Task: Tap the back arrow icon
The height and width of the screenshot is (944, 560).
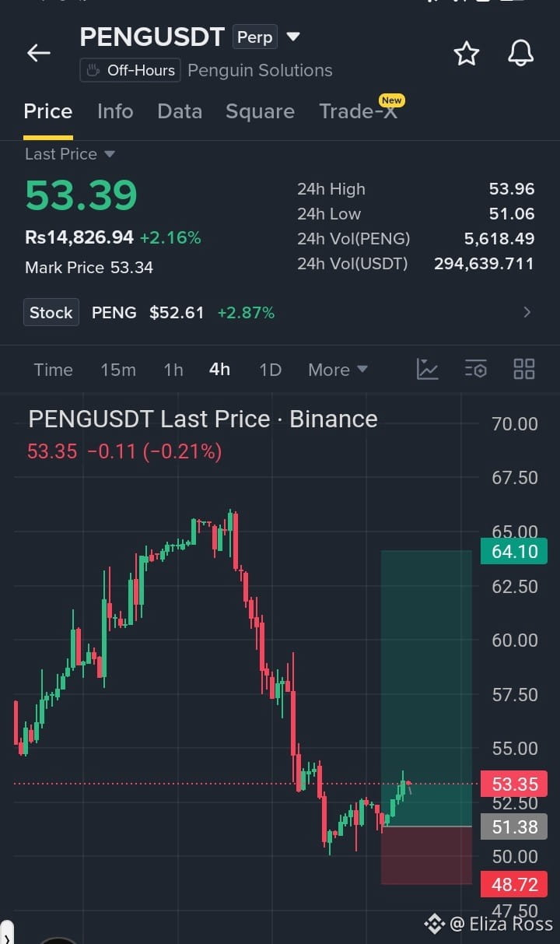Action: point(38,53)
